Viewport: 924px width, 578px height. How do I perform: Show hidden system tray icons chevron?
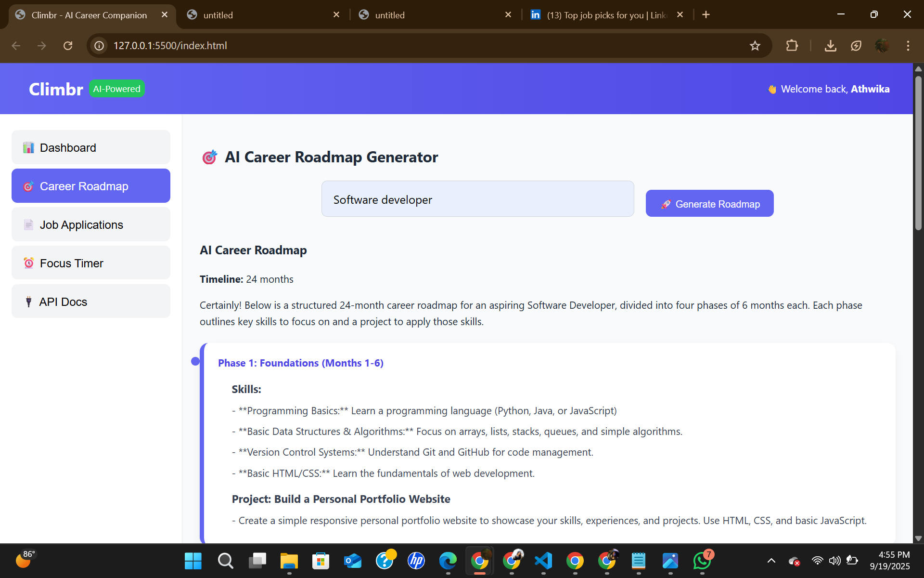click(771, 561)
